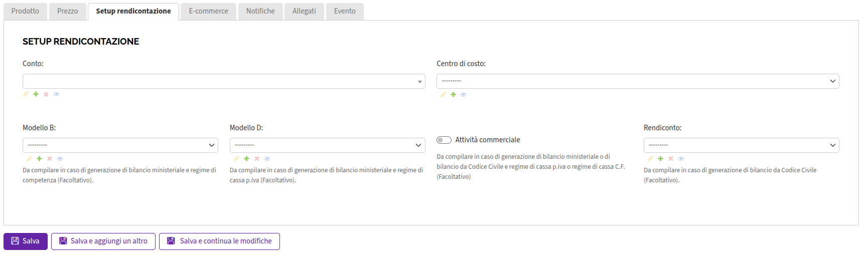The width and height of the screenshot is (868, 257).
Task: Click the Centro di costo: label
Action: tap(461, 64)
